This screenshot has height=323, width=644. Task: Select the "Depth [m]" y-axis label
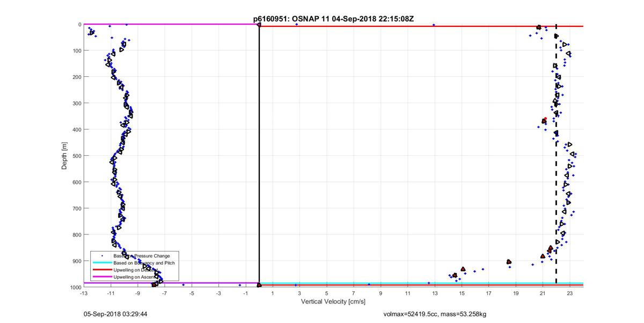pos(64,156)
